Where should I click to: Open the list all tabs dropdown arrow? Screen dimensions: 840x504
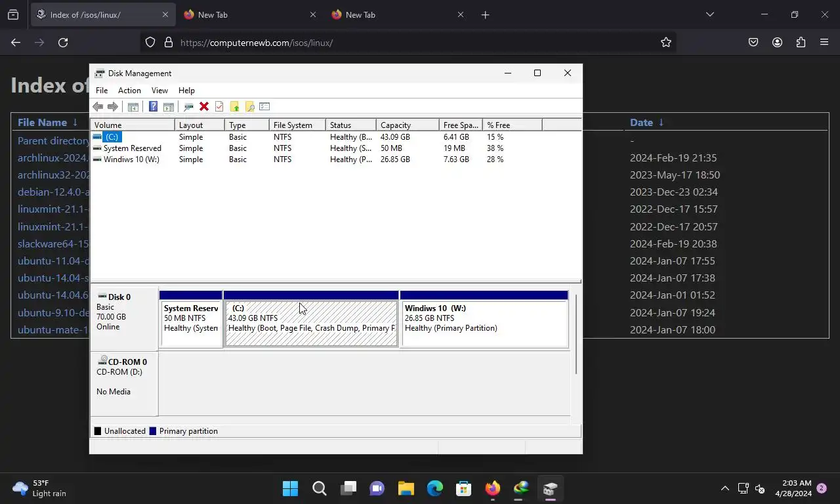(709, 14)
